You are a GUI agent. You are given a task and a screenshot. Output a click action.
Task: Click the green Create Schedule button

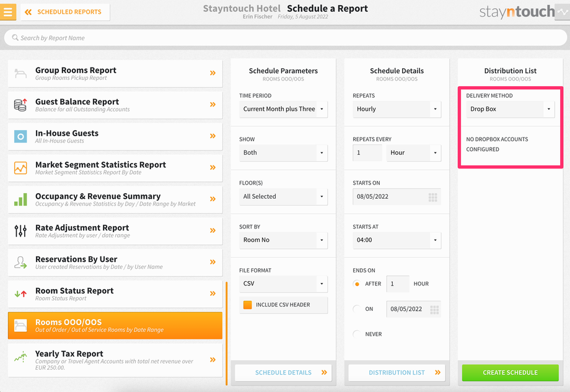(510, 372)
